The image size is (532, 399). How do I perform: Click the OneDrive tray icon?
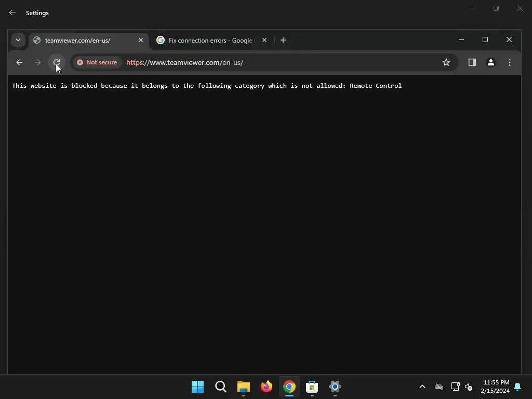coord(439,387)
